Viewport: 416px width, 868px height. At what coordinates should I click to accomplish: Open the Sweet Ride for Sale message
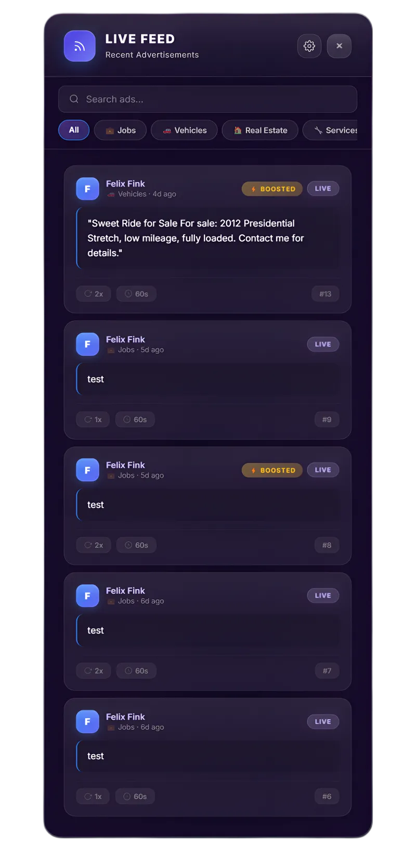(208, 238)
